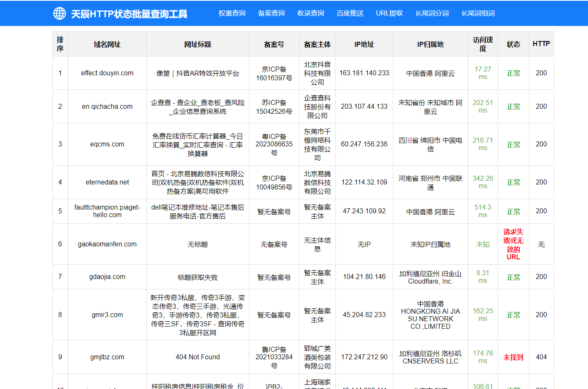The width and height of the screenshot is (588, 389).
Task: Click the 标题获取失败 title cell
Action: (198, 277)
